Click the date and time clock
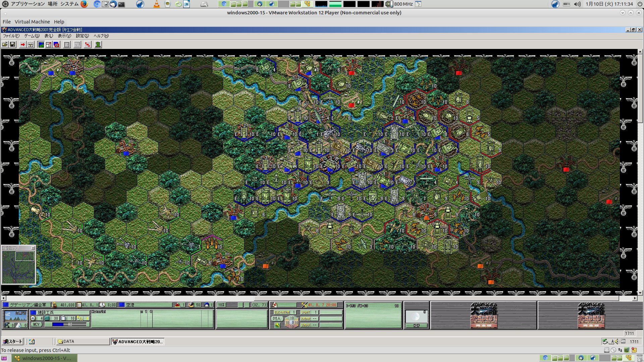Screen dimensions: 644x362 (x=609, y=4)
